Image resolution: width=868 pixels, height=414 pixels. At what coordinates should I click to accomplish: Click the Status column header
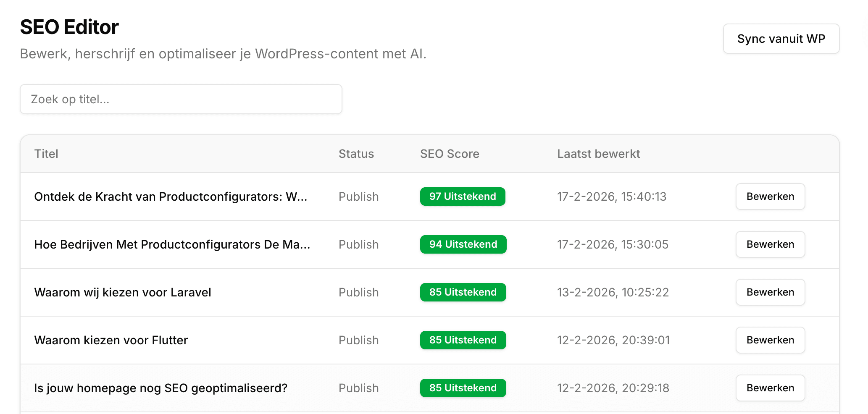(x=356, y=154)
